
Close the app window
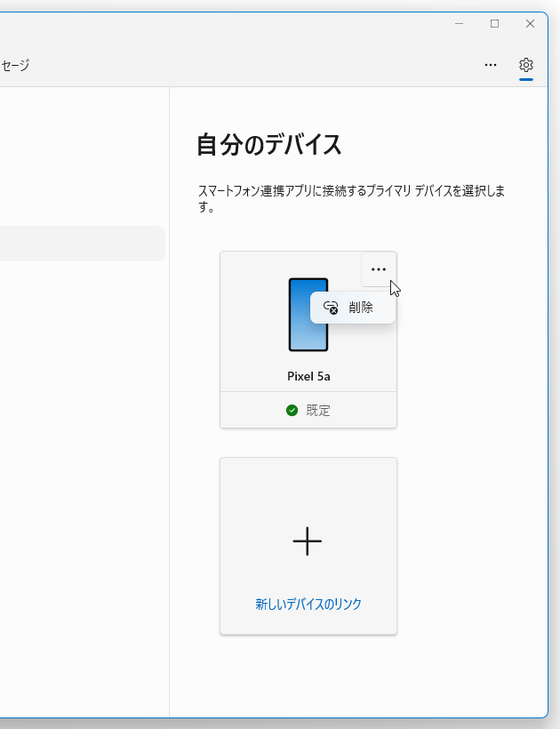530,24
